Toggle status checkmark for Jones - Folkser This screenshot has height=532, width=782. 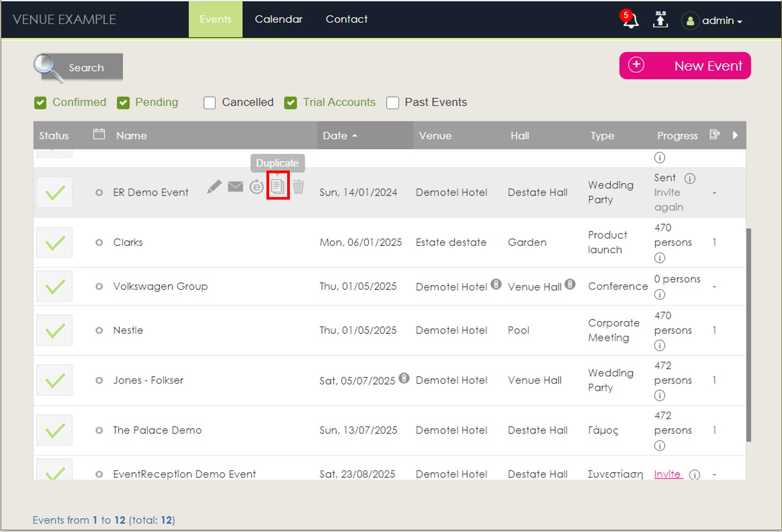coord(55,380)
